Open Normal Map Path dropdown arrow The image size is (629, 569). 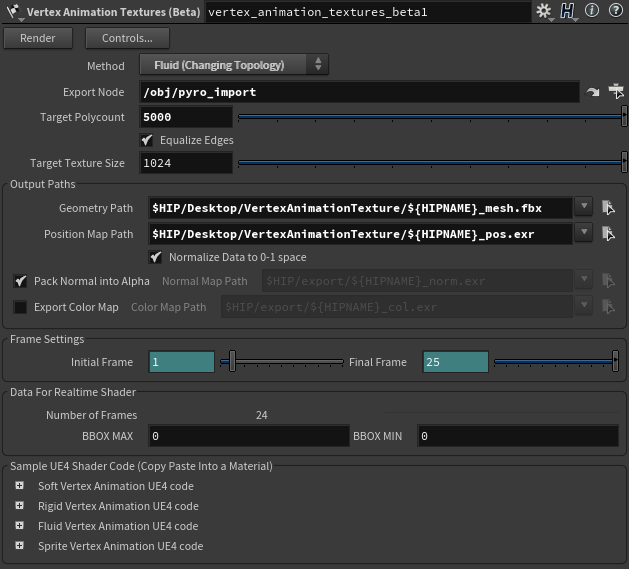point(584,280)
